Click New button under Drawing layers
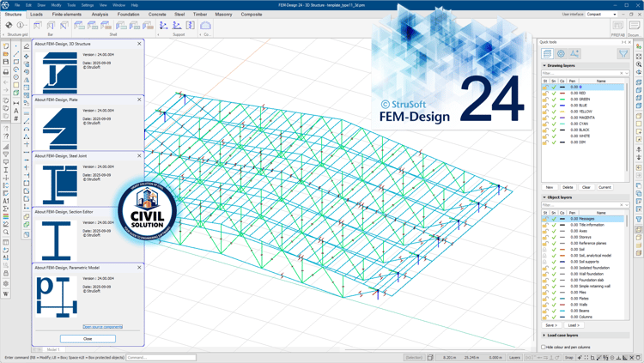Screen dimensions: 644x363 550,187
